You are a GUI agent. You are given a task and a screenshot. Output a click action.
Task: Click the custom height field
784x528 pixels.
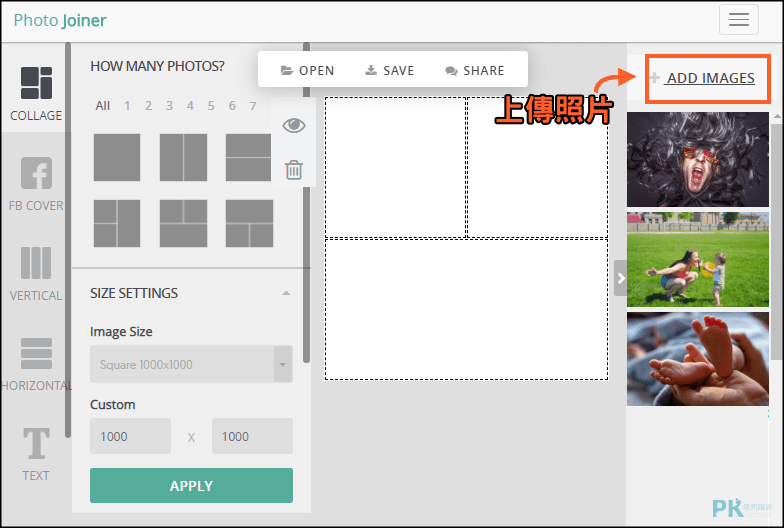point(252,436)
